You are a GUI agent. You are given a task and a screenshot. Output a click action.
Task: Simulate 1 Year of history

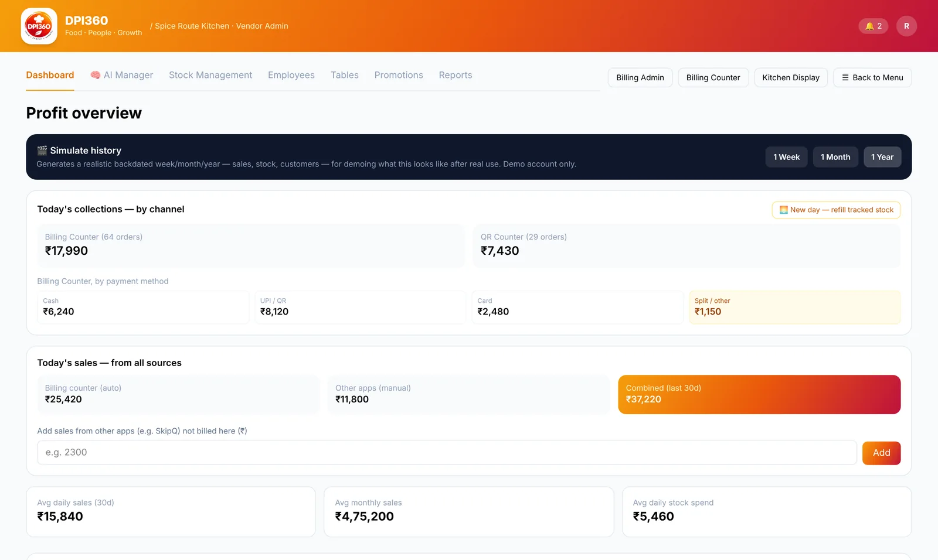pyautogui.click(x=882, y=157)
